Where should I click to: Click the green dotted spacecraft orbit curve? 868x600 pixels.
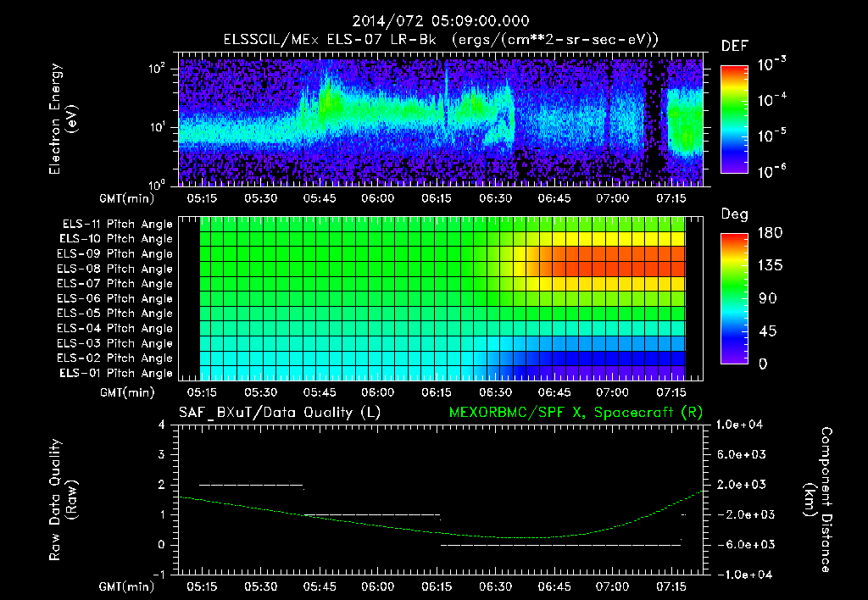pos(441,534)
